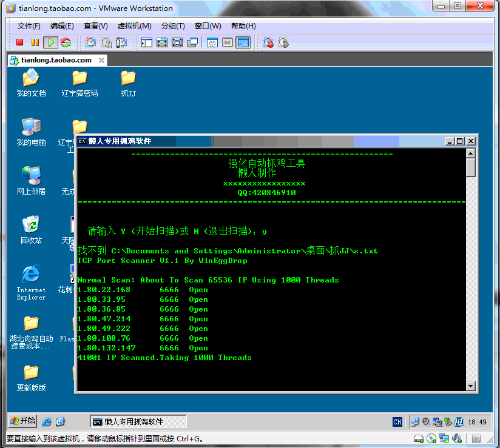Close the tianlong.taobao.com tab
Screen dimensions: 500x448
pyautogui.click(x=101, y=60)
